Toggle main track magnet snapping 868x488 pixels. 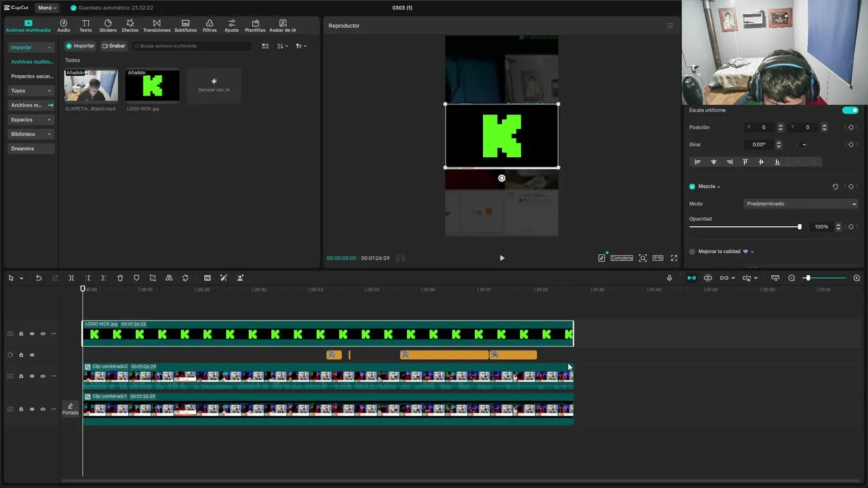[x=691, y=278]
